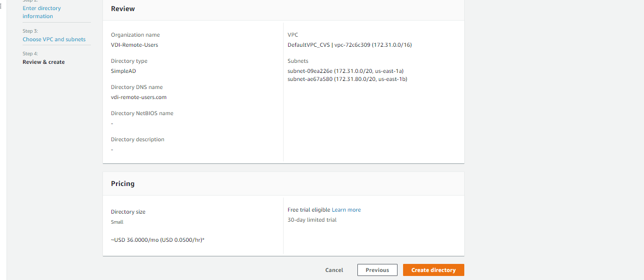This screenshot has width=644, height=280.
Task: Open the side navigation hamburger menu
Action: [x=2, y=6]
